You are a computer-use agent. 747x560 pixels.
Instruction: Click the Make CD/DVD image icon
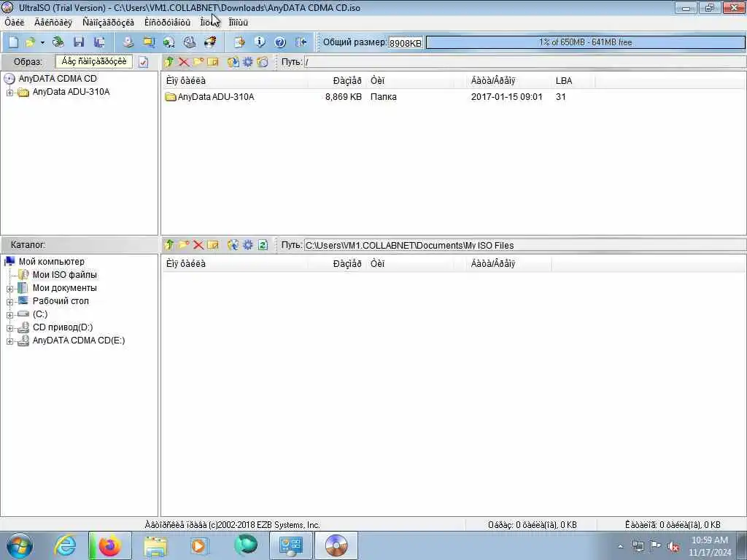tap(128, 42)
